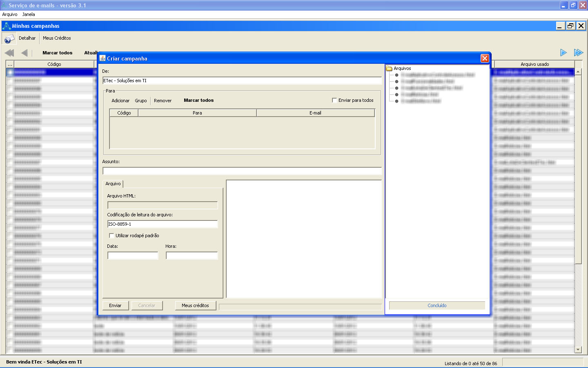Open the Arquivo menu
The image size is (588, 368).
coord(10,14)
